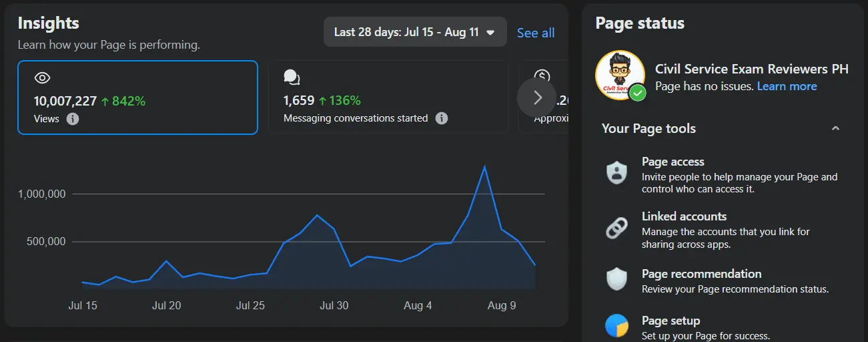Click the 1,000,000 axis value

pyautogui.click(x=41, y=194)
